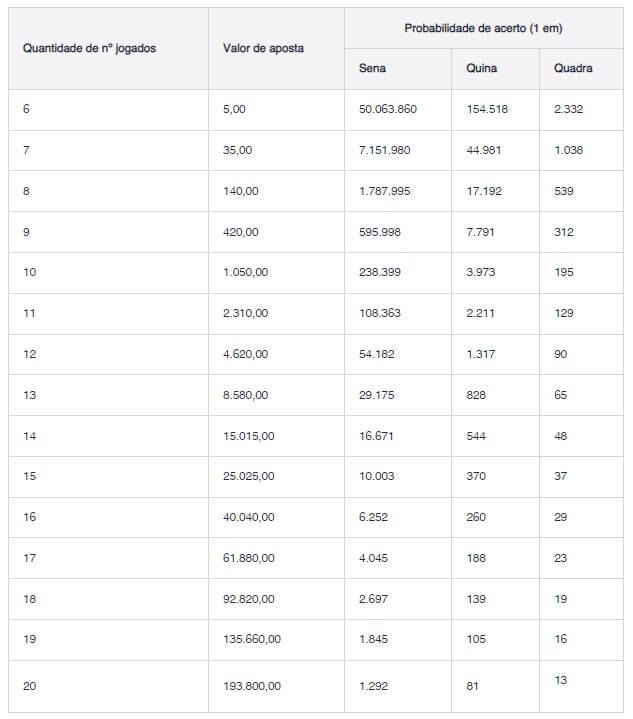The image size is (633, 719).
Task: Click the "Sena" sub-header cell
Action: click(x=372, y=68)
